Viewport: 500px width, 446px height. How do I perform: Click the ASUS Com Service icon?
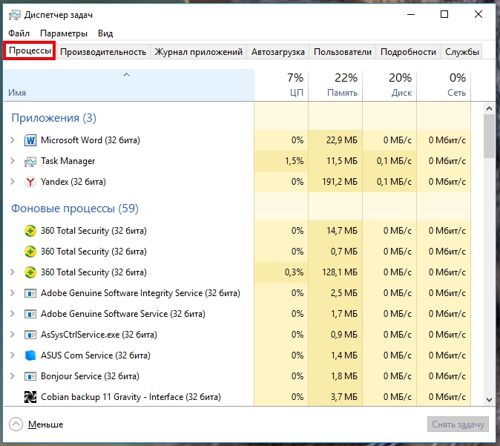pyautogui.click(x=30, y=355)
